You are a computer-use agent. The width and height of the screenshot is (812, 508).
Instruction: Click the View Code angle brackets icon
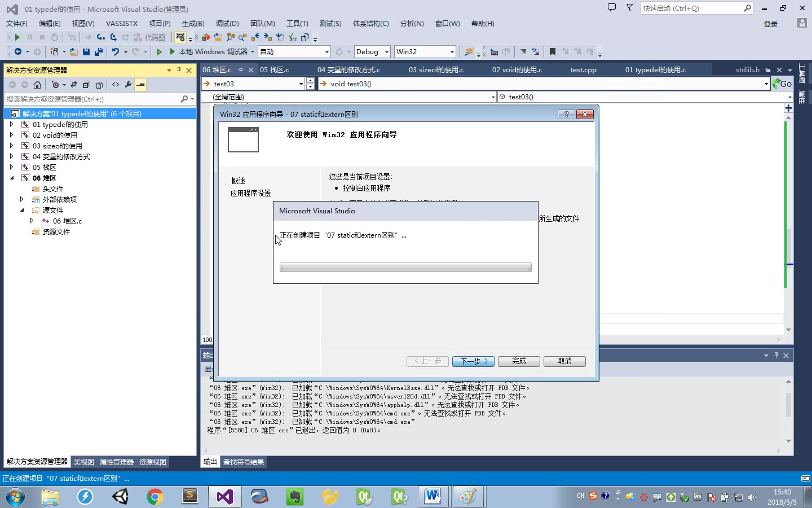pos(116,85)
